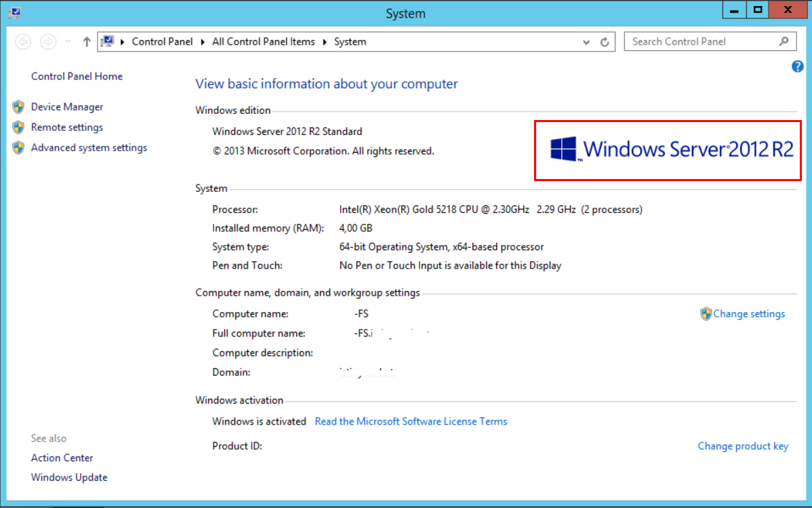
Task: Select All Control Panel Items breadcrumb
Action: pos(263,41)
